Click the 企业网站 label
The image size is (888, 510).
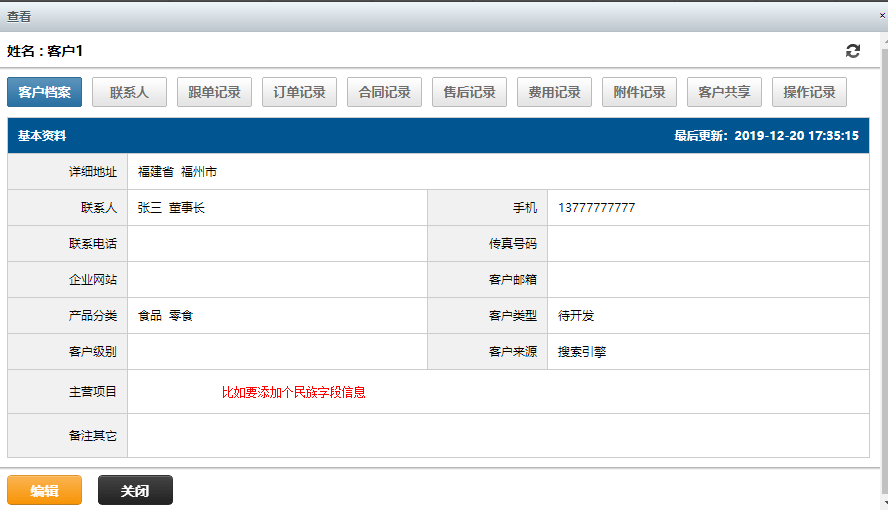click(93, 280)
